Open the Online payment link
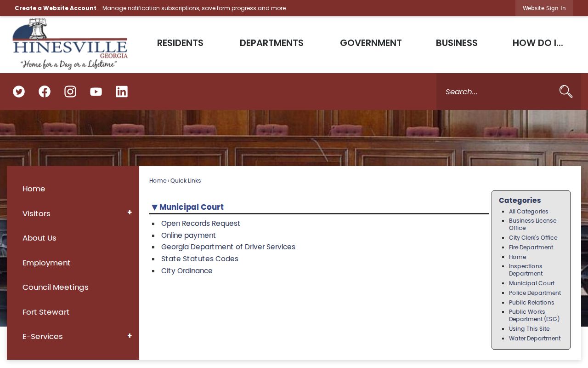Viewport: 588px width, 368px height. pos(188,236)
